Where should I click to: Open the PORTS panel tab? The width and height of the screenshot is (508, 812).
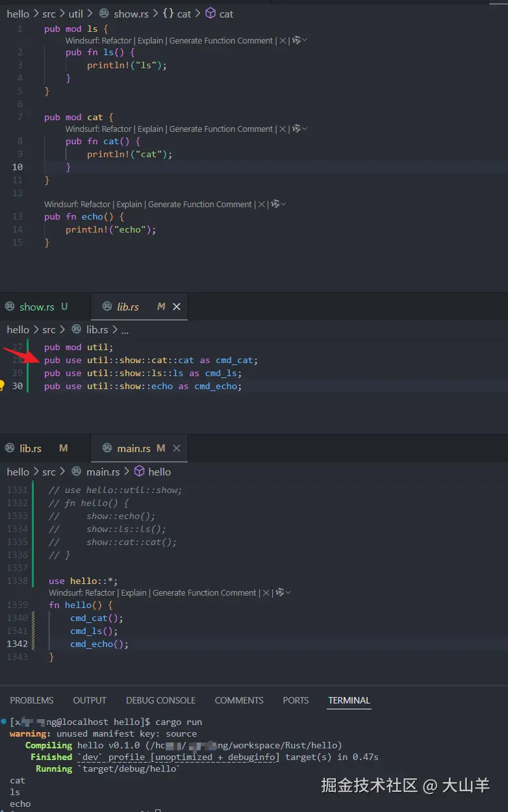pos(296,700)
